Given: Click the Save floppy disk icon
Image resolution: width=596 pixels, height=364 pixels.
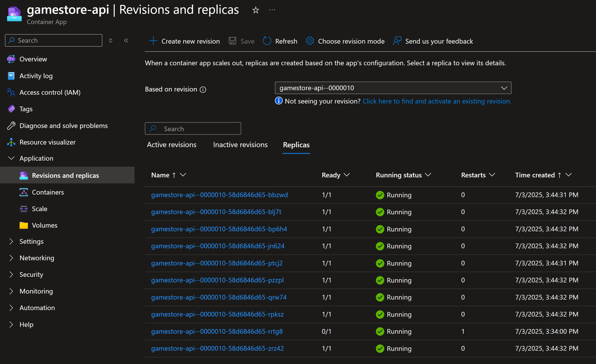Looking at the screenshot, I should click(x=232, y=41).
